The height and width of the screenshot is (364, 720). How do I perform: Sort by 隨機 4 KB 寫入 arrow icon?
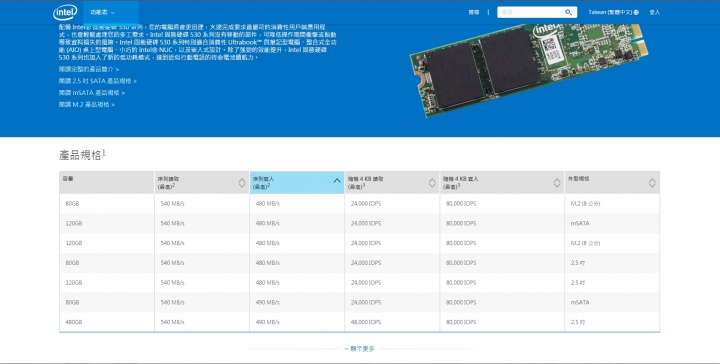(557, 183)
